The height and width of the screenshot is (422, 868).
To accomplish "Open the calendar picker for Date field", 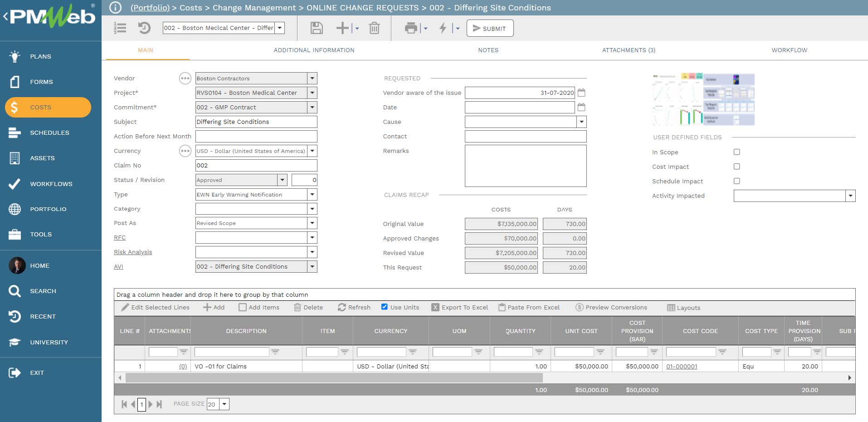I will 581,107.
